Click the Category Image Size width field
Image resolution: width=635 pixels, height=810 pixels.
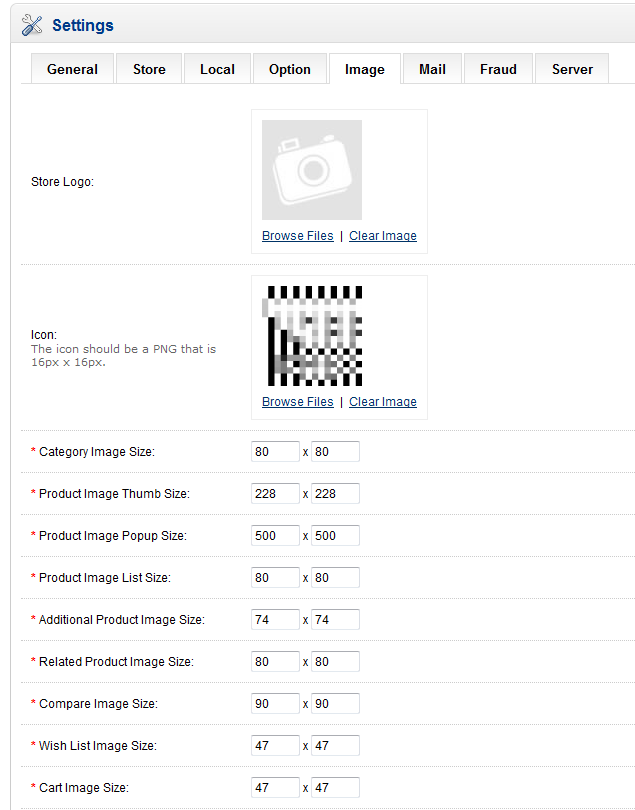click(x=275, y=452)
